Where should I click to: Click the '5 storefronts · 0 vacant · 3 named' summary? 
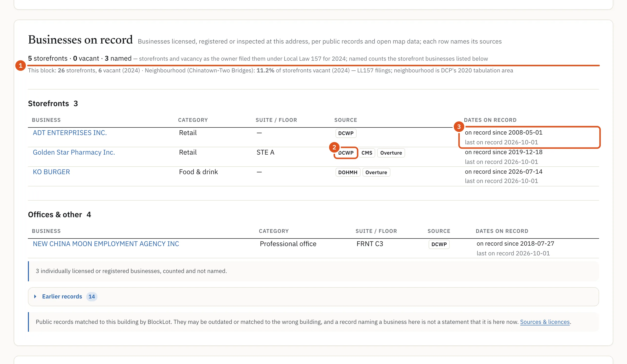point(80,58)
